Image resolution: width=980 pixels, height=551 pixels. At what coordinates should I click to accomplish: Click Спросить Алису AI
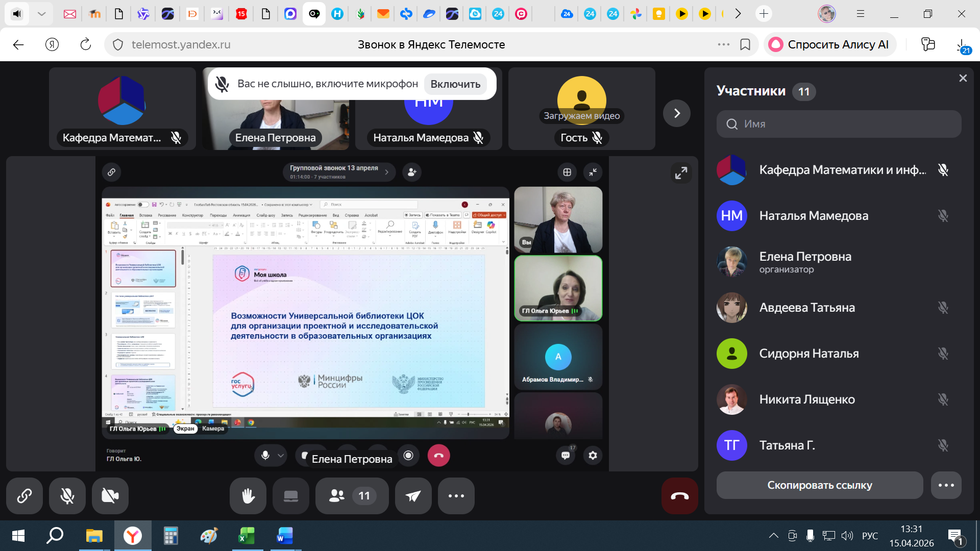coord(829,45)
